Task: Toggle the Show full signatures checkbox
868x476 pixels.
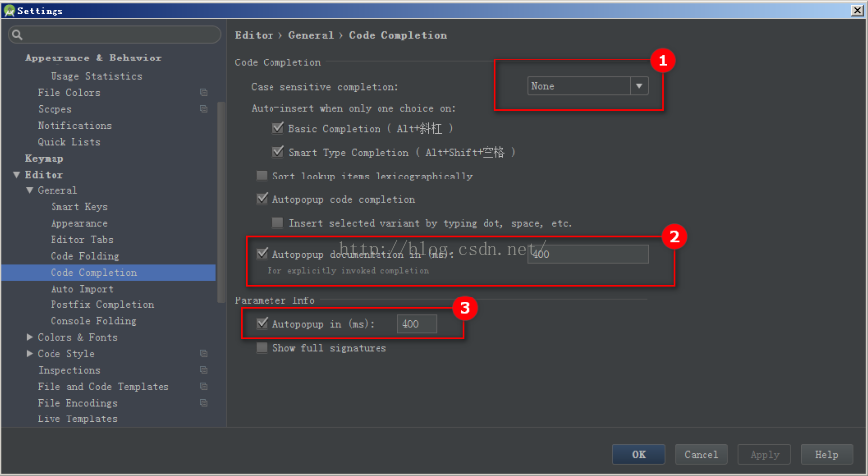Action: (262, 348)
